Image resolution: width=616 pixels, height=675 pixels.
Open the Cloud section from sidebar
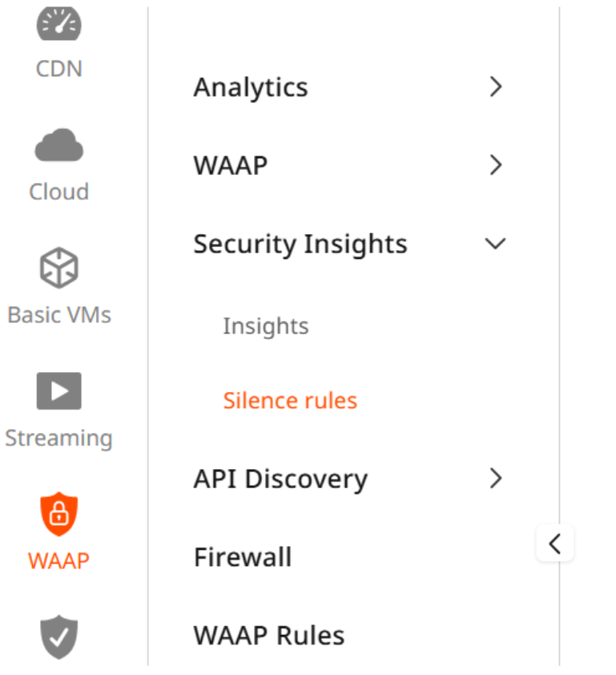(x=57, y=146)
